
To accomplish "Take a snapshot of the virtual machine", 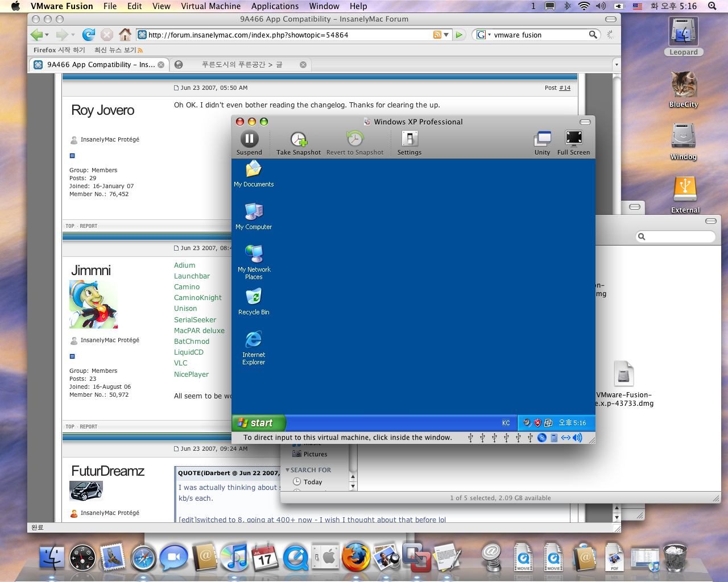I will 299,143.
